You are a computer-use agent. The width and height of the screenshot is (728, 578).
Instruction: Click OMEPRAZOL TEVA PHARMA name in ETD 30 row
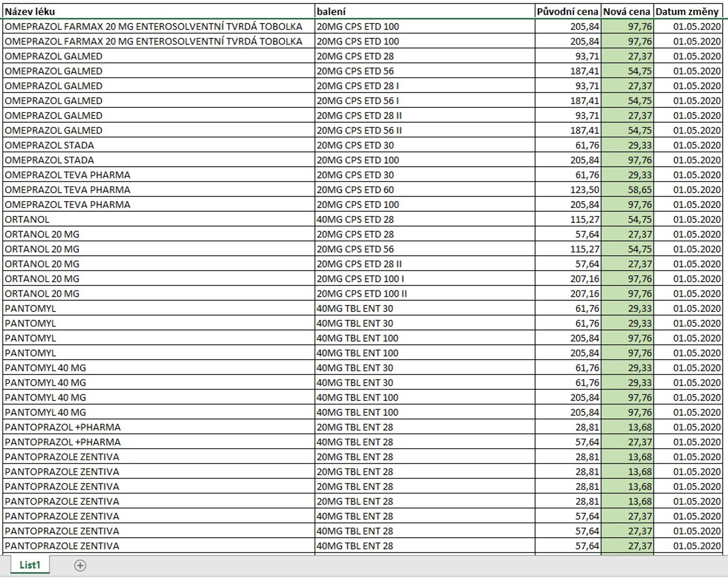(159, 175)
